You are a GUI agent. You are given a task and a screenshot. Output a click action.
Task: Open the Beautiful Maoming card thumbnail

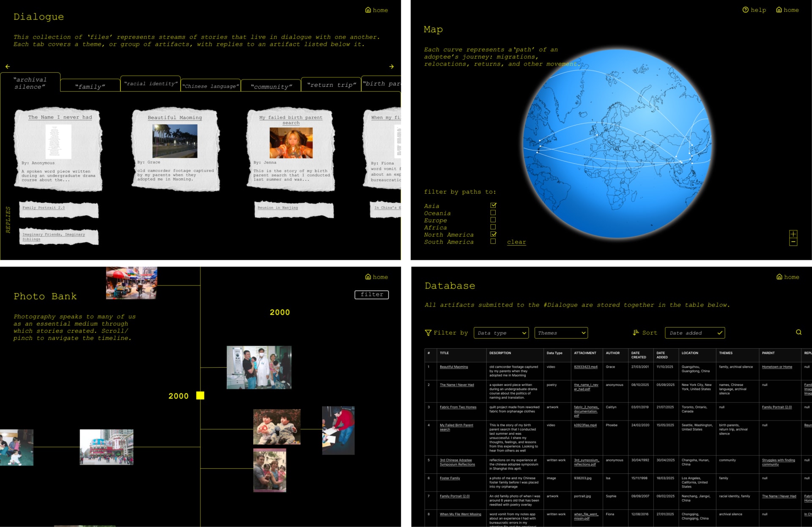(175, 141)
